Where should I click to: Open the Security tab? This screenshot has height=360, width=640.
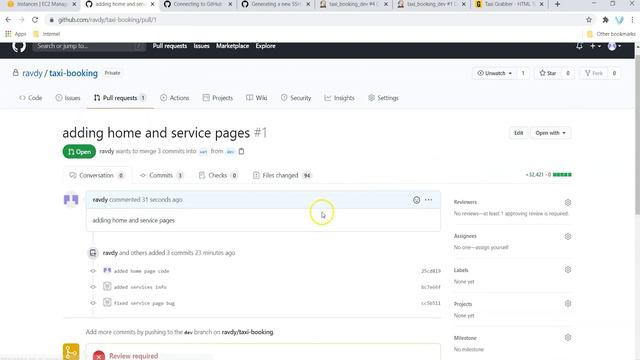296,98
